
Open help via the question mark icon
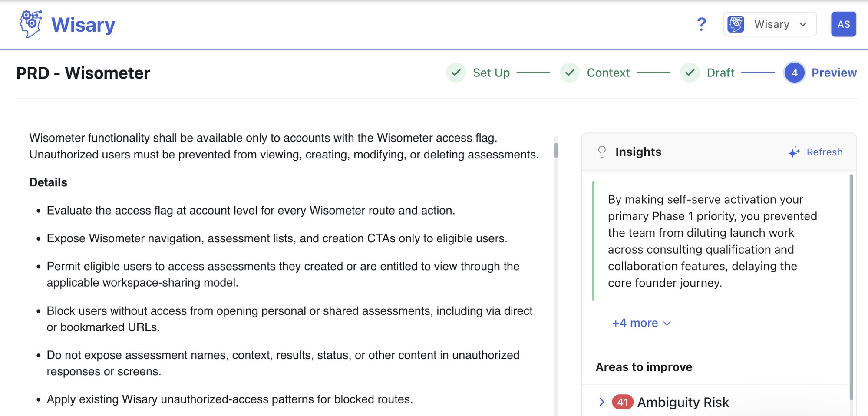point(701,24)
